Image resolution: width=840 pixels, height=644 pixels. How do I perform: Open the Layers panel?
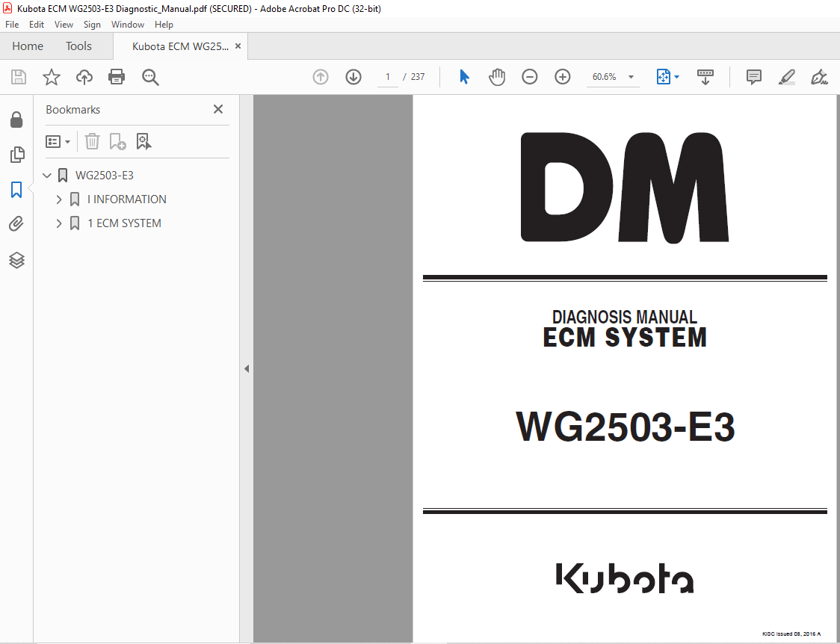tap(16, 260)
